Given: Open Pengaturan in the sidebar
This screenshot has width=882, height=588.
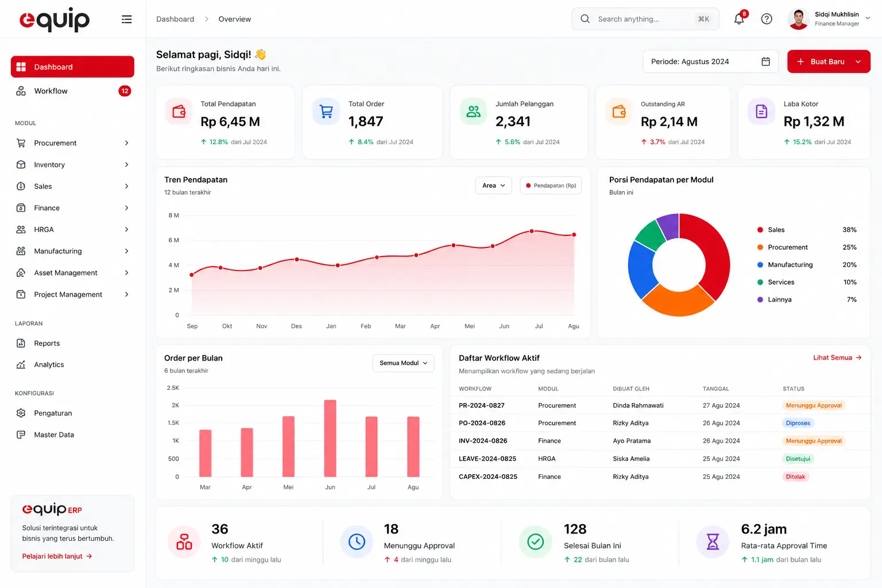Looking at the screenshot, I should coord(72,413).
